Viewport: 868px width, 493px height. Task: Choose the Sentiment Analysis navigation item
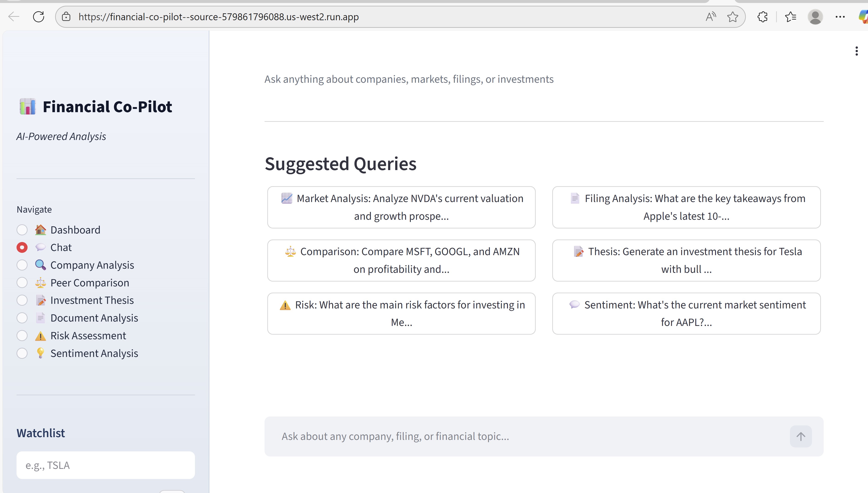pyautogui.click(x=94, y=353)
